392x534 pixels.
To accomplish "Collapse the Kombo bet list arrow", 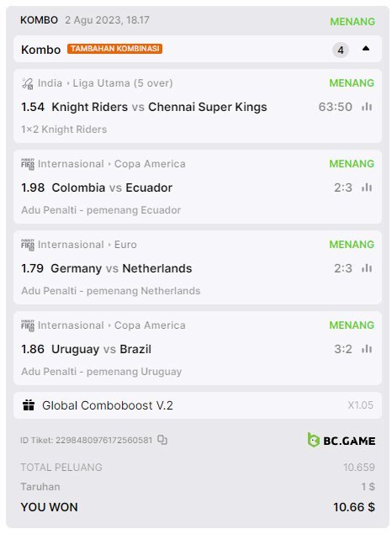I will click(366, 49).
